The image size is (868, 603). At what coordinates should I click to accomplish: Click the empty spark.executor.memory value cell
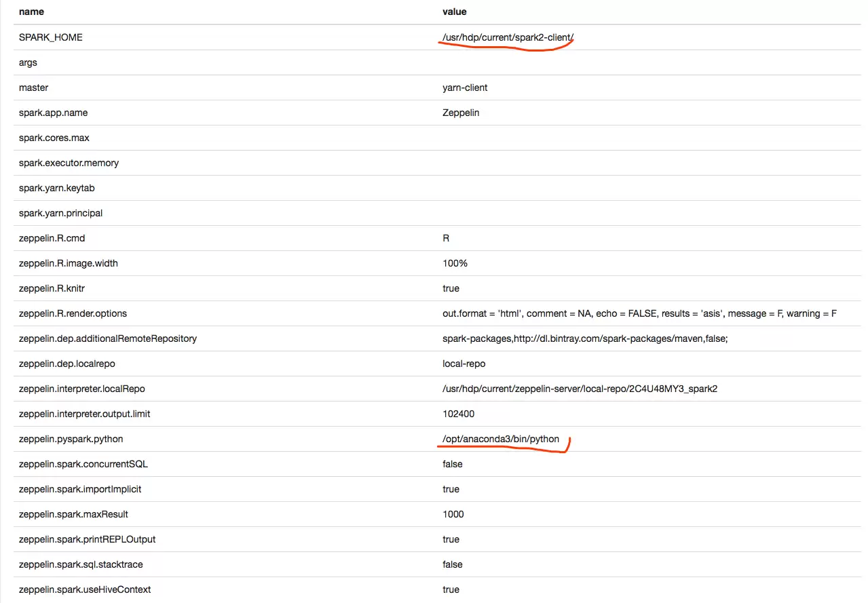click(x=648, y=163)
